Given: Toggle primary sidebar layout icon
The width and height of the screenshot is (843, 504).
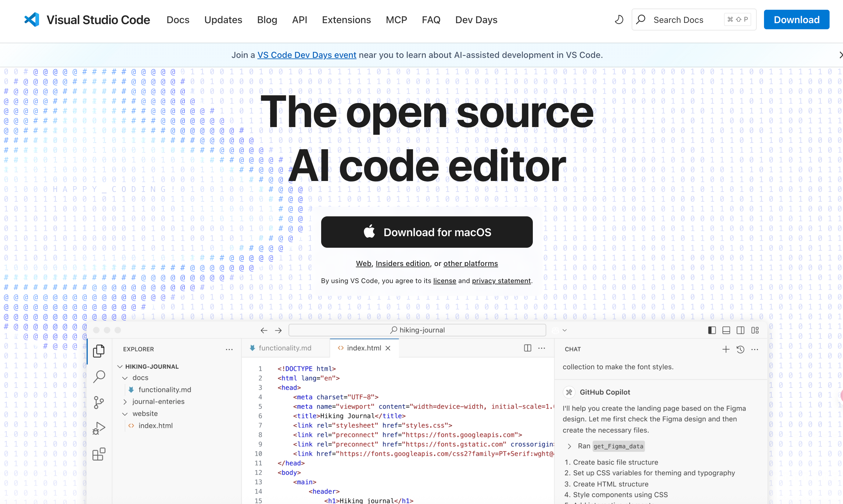Looking at the screenshot, I should [x=712, y=330].
